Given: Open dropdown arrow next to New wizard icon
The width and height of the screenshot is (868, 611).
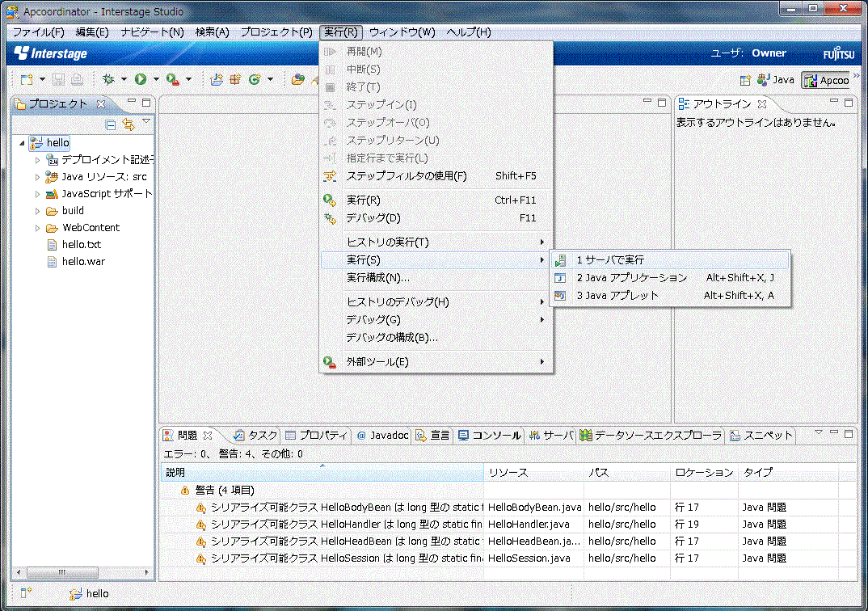Looking at the screenshot, I should click(x=42, y=80).
